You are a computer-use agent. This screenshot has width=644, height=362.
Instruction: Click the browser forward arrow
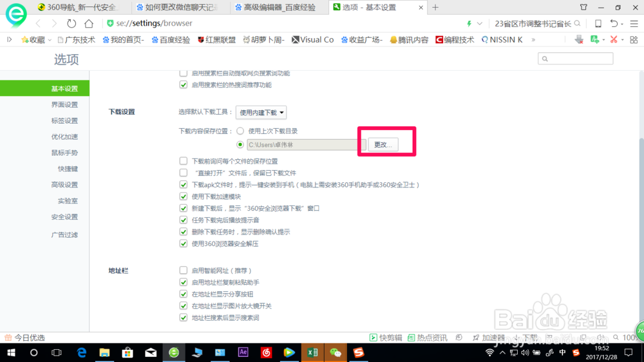pos(54,23)
